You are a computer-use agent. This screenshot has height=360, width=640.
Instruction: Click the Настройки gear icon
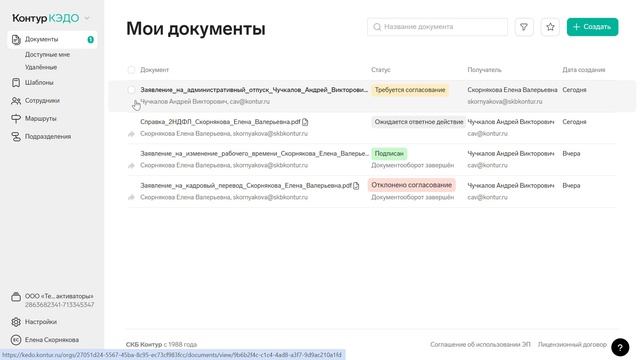[x=16, y=322]
